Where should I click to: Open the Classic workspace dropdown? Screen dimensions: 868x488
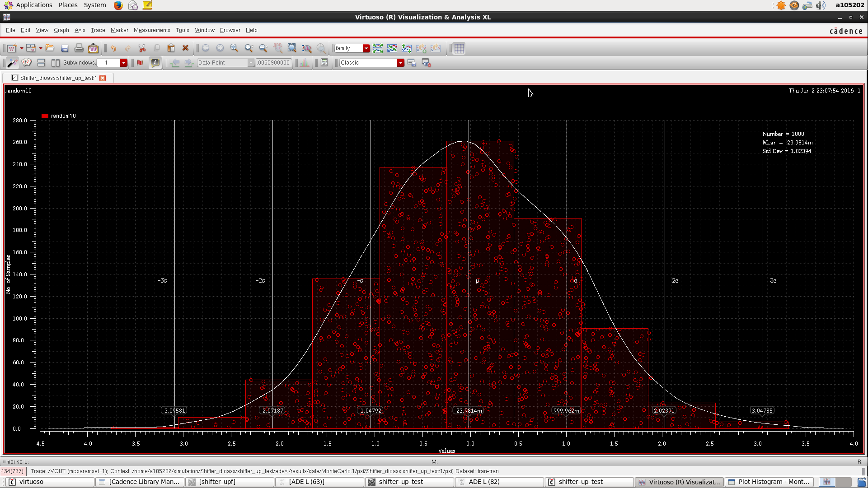pos(400,63)
